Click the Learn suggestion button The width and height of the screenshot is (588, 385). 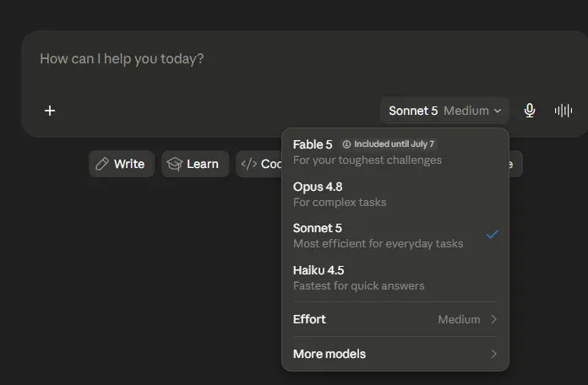point(194,164)
